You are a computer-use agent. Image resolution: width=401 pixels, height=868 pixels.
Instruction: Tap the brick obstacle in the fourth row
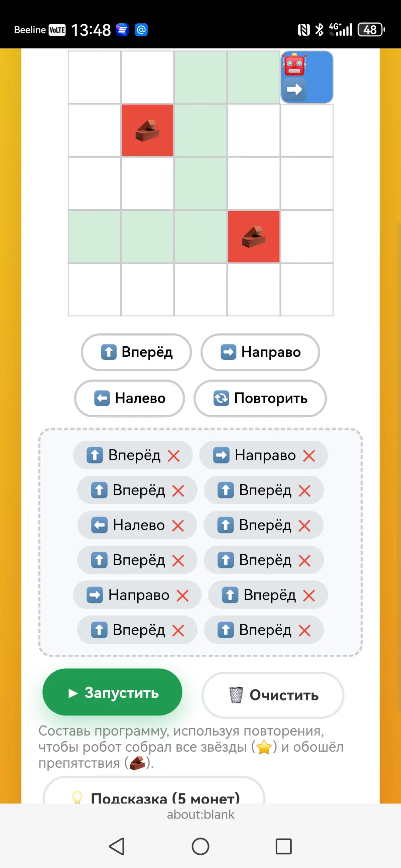(254, 236)
